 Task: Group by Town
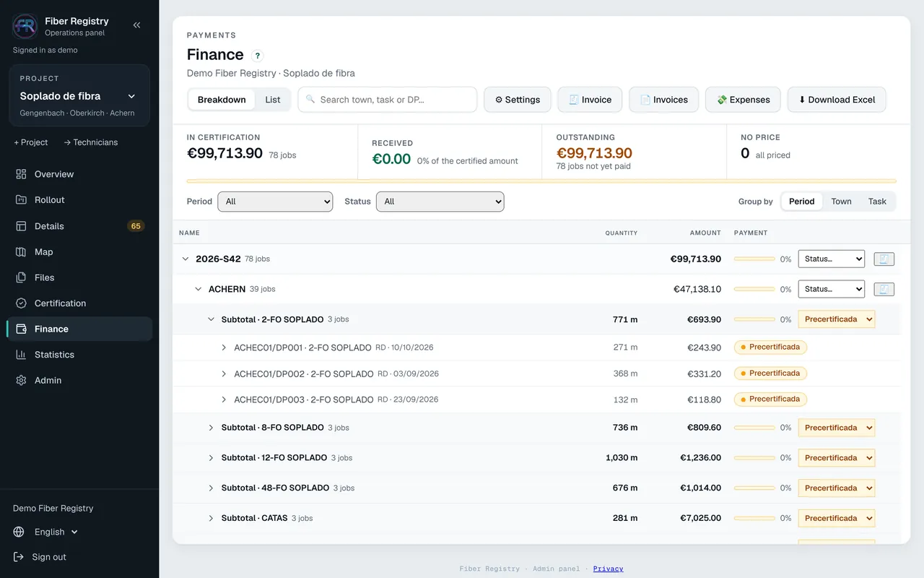coord(841,202)
